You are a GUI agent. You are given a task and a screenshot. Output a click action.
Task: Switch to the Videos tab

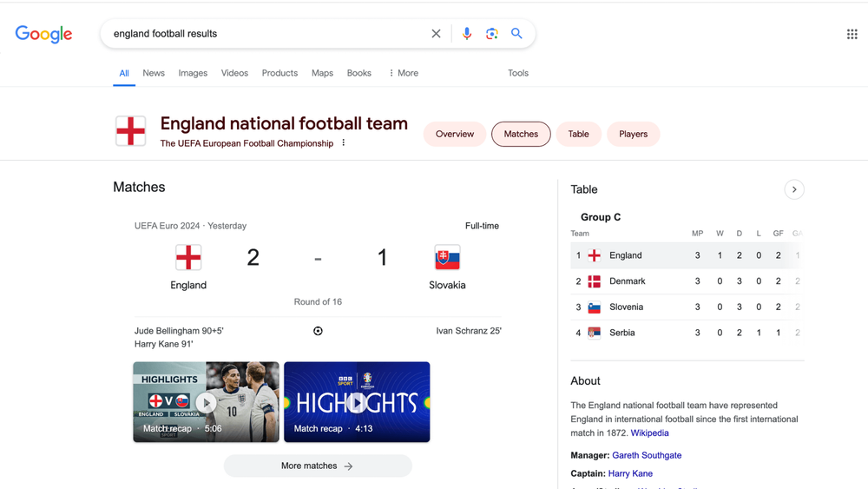234,73
